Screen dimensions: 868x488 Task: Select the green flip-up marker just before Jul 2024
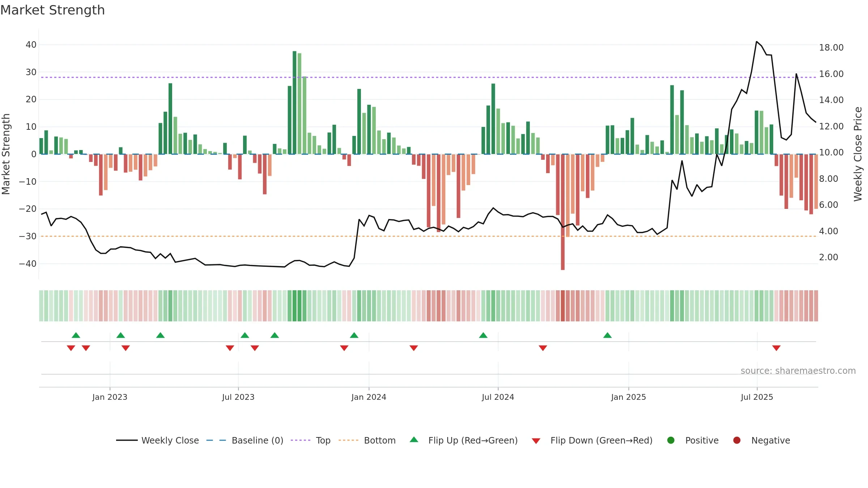coord(483,335)
